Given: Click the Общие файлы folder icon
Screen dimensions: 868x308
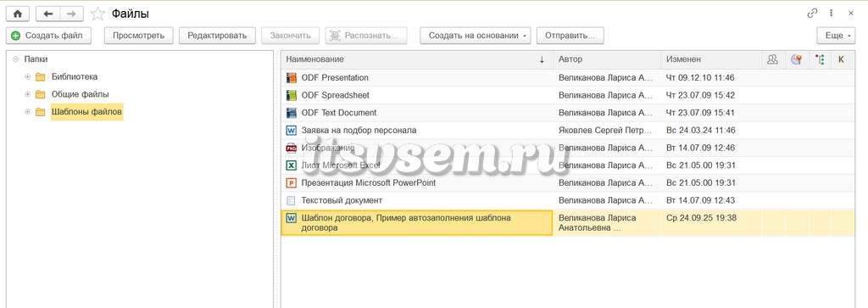Looking at the screenshot, I should (40, 95).
